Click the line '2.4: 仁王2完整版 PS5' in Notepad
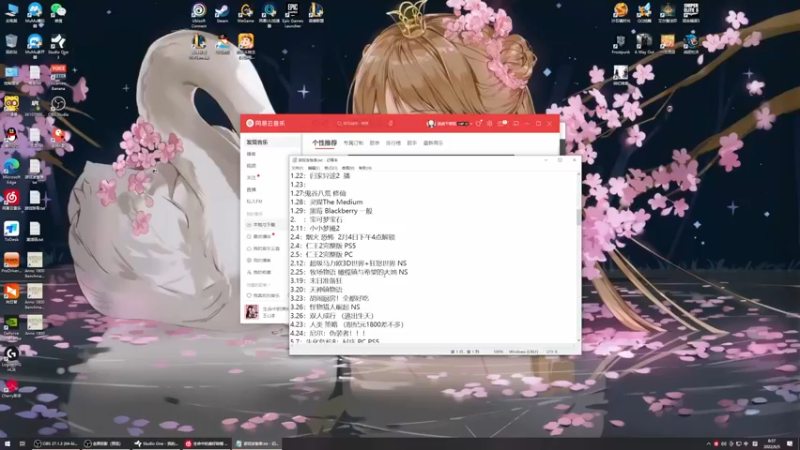 point(323,245)
